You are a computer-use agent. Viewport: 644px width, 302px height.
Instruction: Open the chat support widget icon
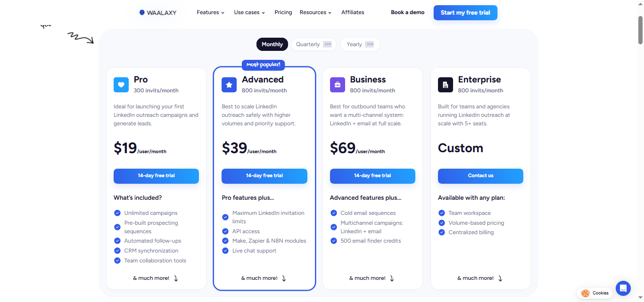pyautogui.click(x=623, y=288)
